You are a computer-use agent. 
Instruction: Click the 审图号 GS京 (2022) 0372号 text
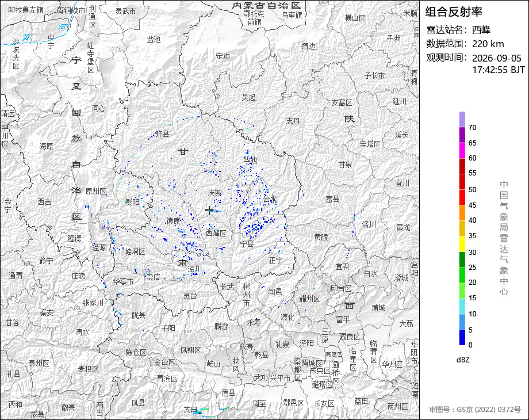(475, 410)
